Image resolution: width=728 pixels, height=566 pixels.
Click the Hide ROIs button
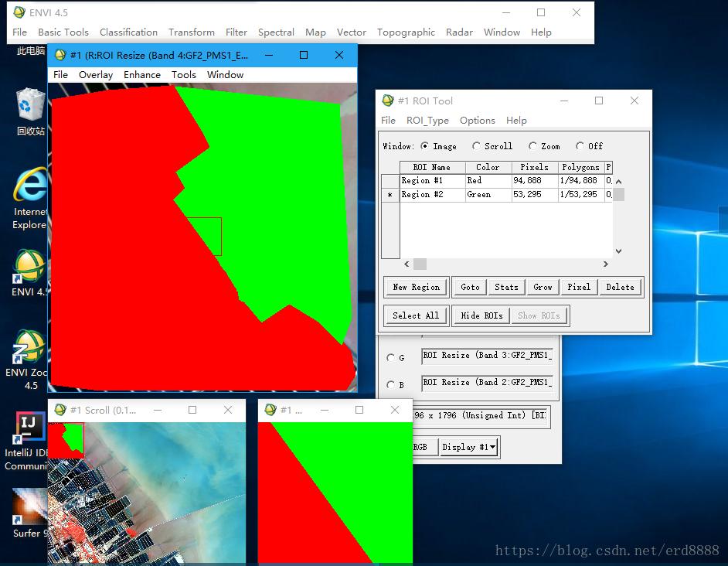(x=481, y=315)
